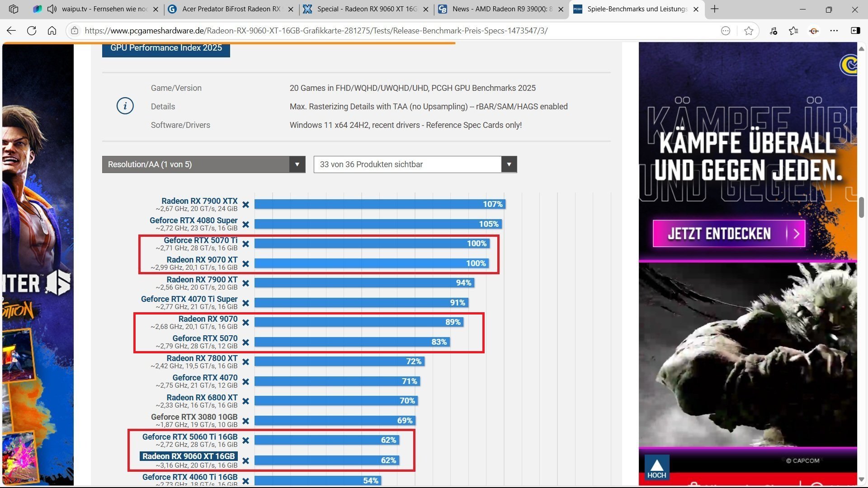868x488 pixels.
Task: Remove Radeon RX 7900 XTX from chart
Action: (245, 205)
